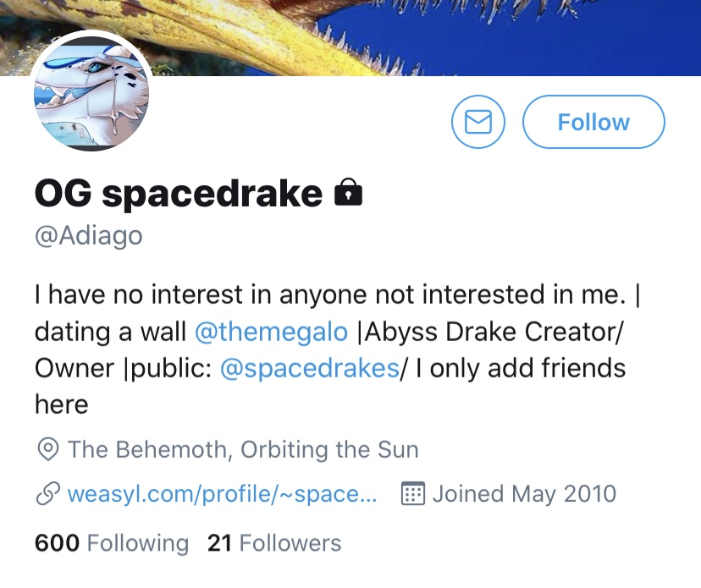Viewport: 701px width, 588px height.
Task: Click the padlock protected-account icon
Action: (348, 192)
